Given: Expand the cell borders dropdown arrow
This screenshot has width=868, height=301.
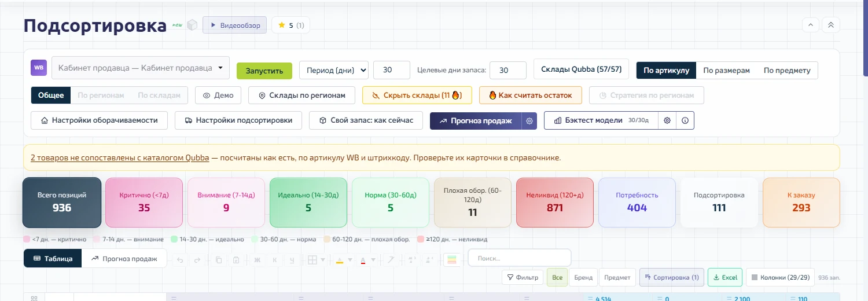Looking at the screenshot, I should click(x=323, y=260).
